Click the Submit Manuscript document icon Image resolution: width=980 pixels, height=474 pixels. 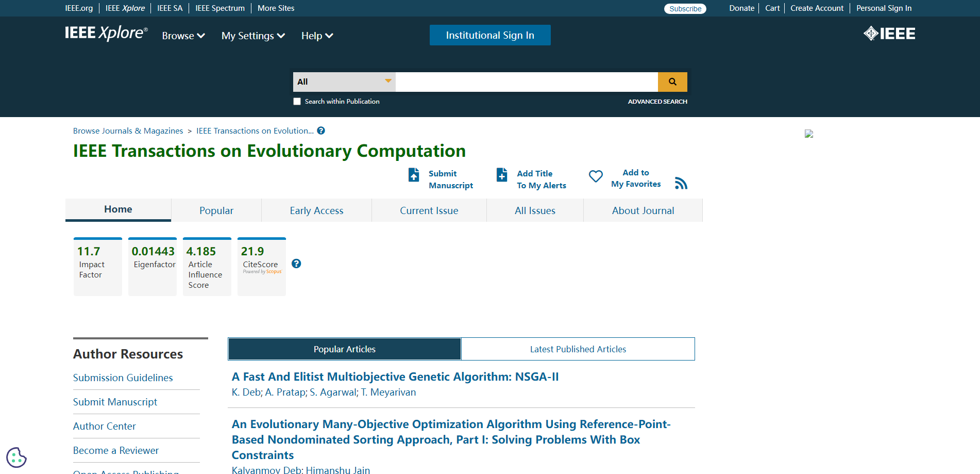[x=414, y=175]
